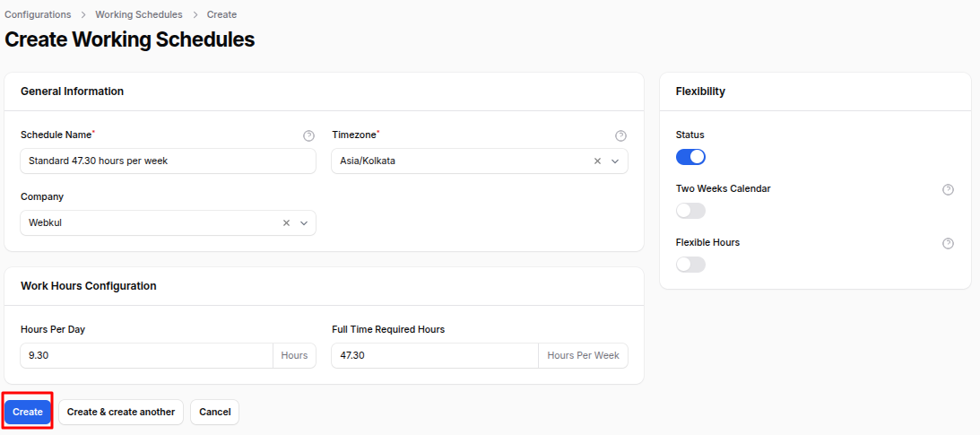Enable the Two Weeks Calendar toggle

(x=690, y=211)
